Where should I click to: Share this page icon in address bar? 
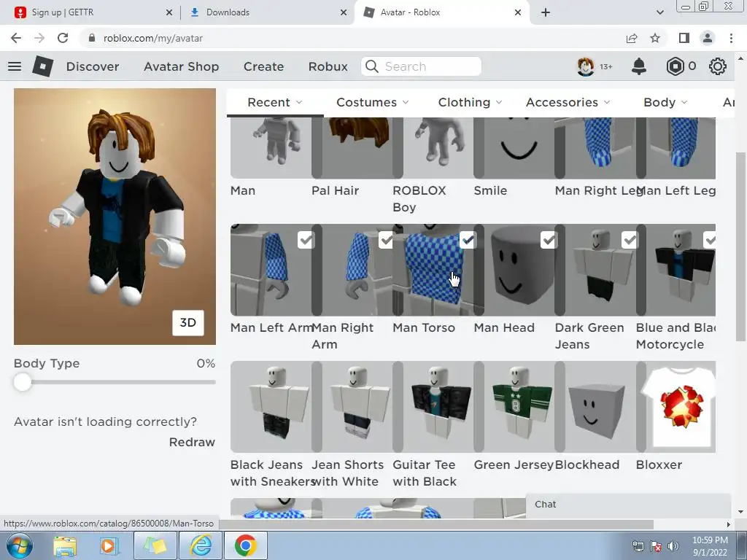click(x=632, y=38)
